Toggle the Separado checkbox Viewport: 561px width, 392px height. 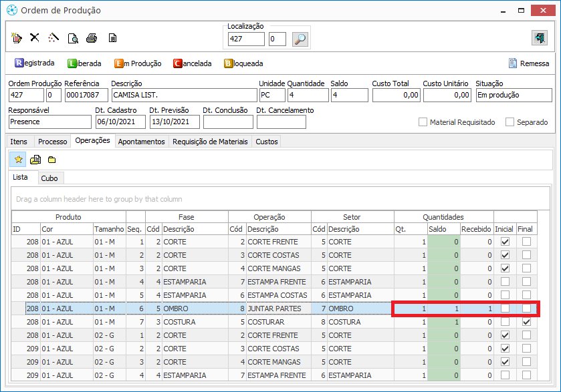[510, 122]
